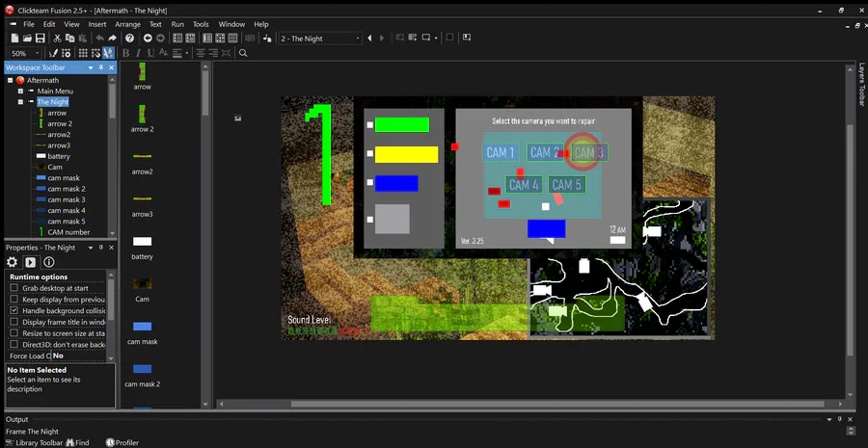Open the Tools menu
868x448 pixels.
201,24
